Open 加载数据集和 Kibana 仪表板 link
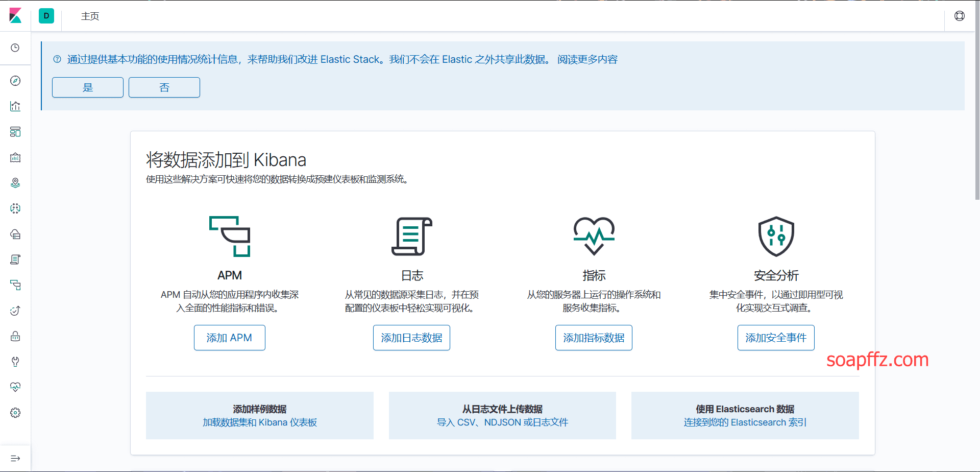 (x=260, y=422)
